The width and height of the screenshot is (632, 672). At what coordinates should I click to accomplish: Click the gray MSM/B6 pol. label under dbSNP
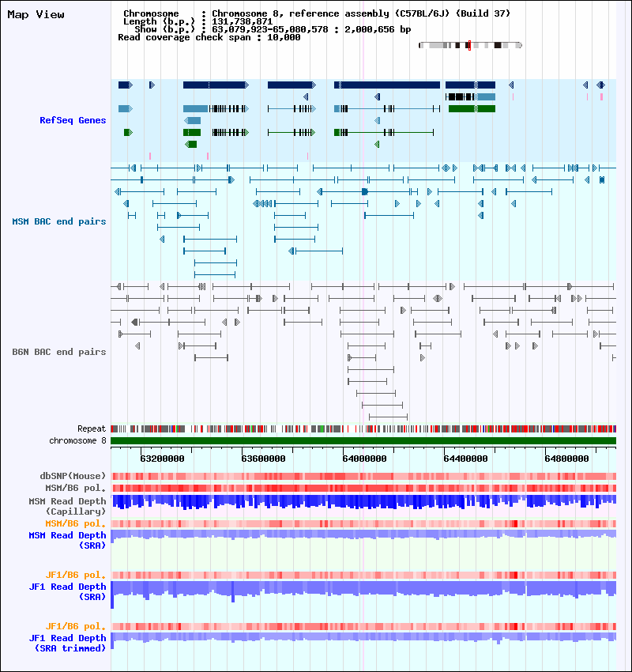(x=75, y=488)
